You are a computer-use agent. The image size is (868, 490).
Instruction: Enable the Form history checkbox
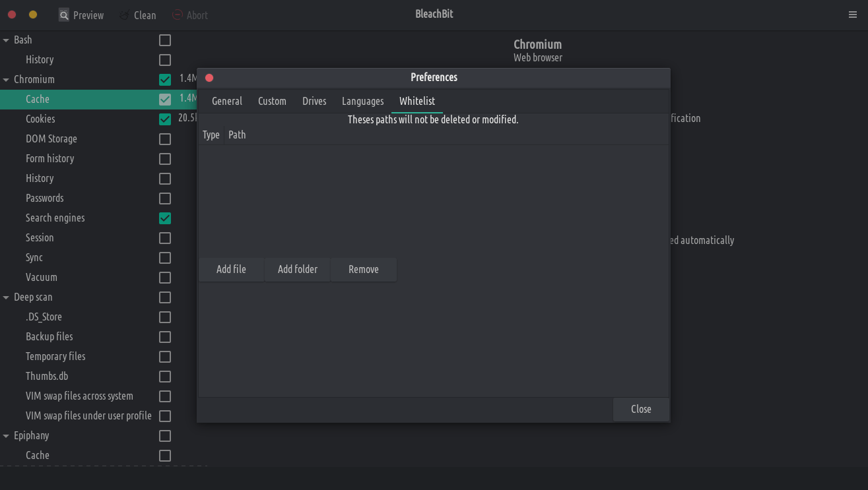[165, 159]
